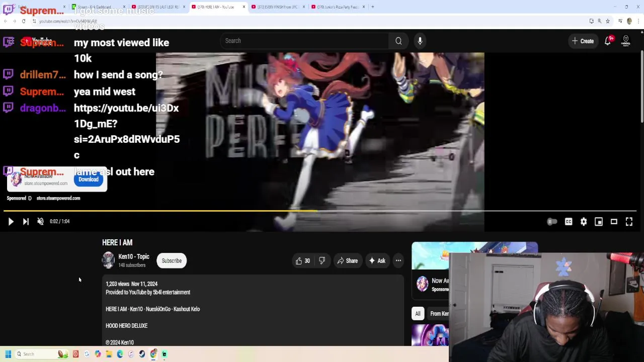Switch to Junior's Pizza Party browser tab
The width and height of the screenshot is (644, 362).
point(337,7)
